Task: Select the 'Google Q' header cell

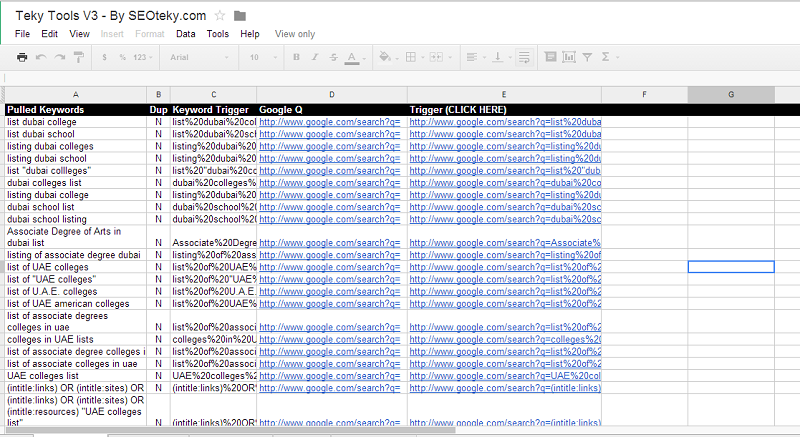Action: tap(332, 110)
